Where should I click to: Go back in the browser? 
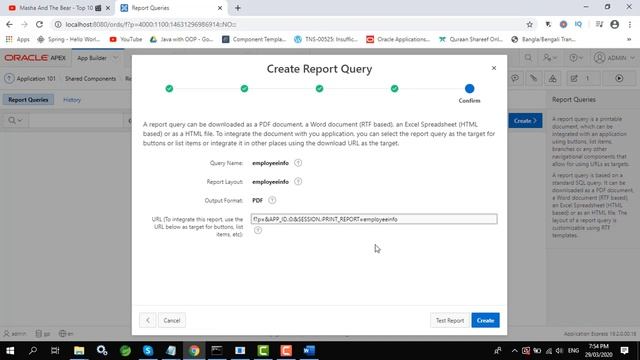[9, 24]
